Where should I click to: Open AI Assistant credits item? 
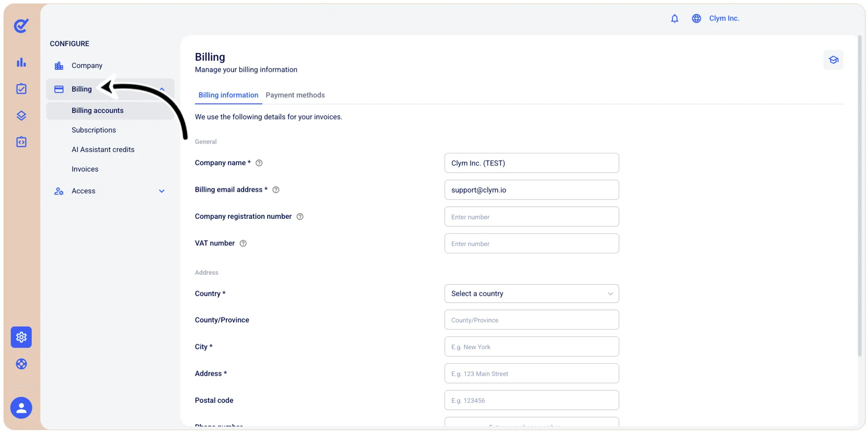point(103,149)
